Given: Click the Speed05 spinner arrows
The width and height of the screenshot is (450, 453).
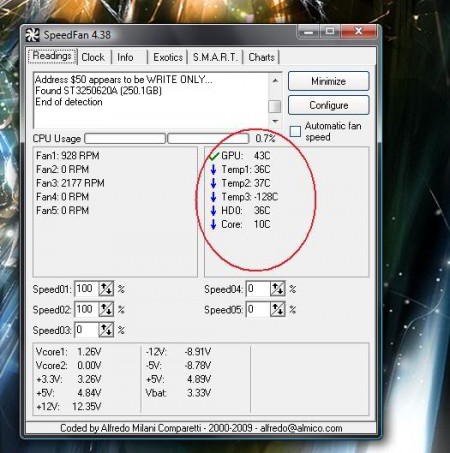Looking at the screenshot, I should pos(278,309).
